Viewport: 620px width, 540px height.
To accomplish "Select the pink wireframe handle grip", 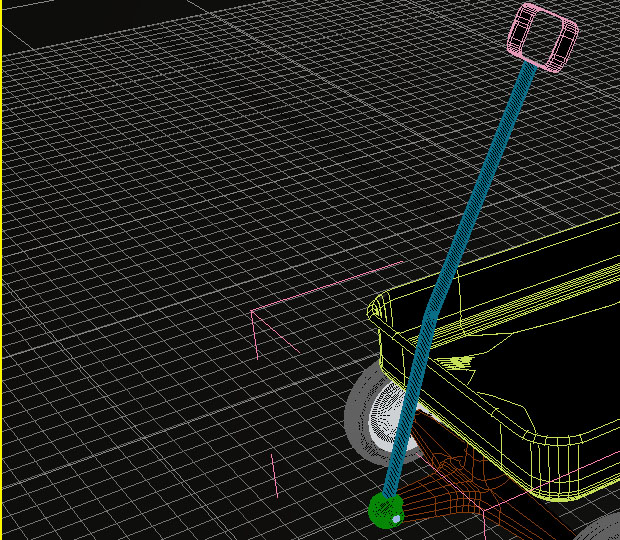I will 542,38.
